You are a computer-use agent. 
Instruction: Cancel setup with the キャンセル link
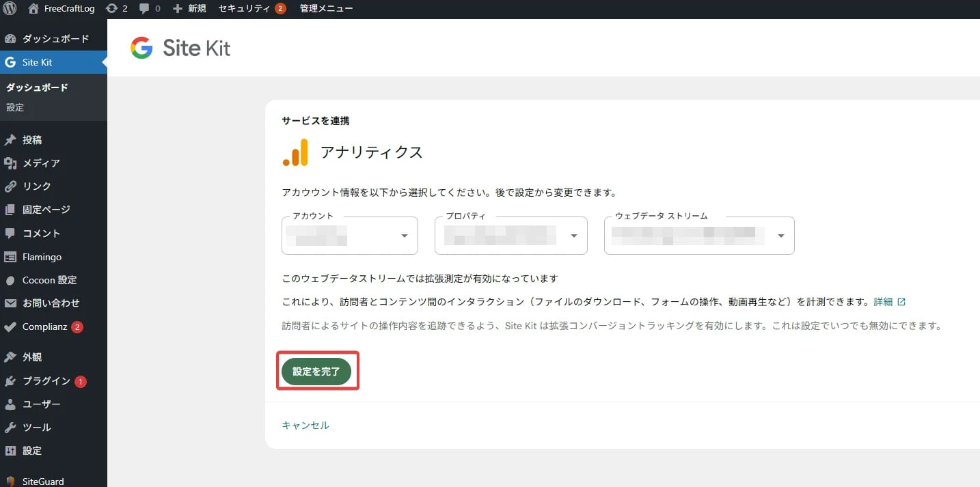305,424
